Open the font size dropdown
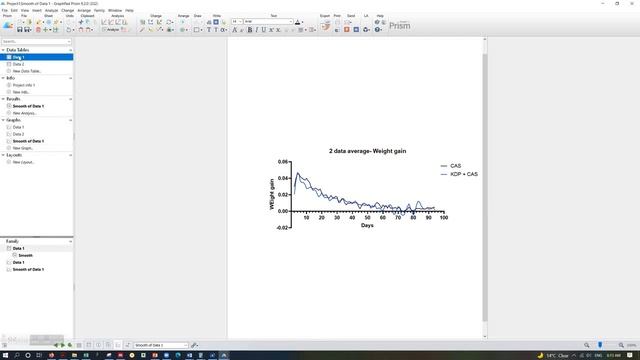640x360 pixels. [240, 22]
